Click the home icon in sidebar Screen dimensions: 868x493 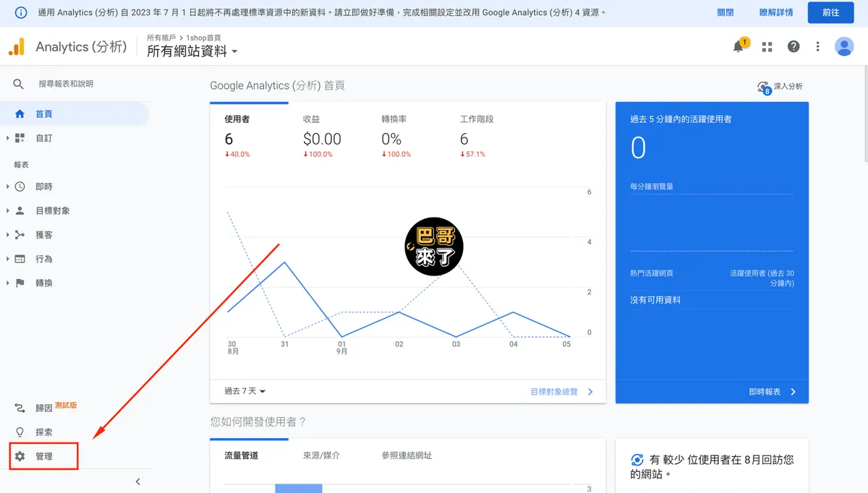coord(20,114)
